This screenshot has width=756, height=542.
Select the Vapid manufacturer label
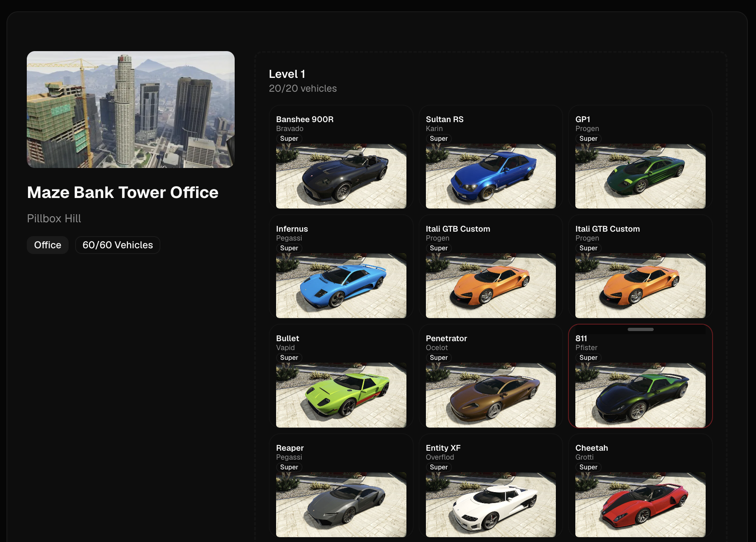285,348
